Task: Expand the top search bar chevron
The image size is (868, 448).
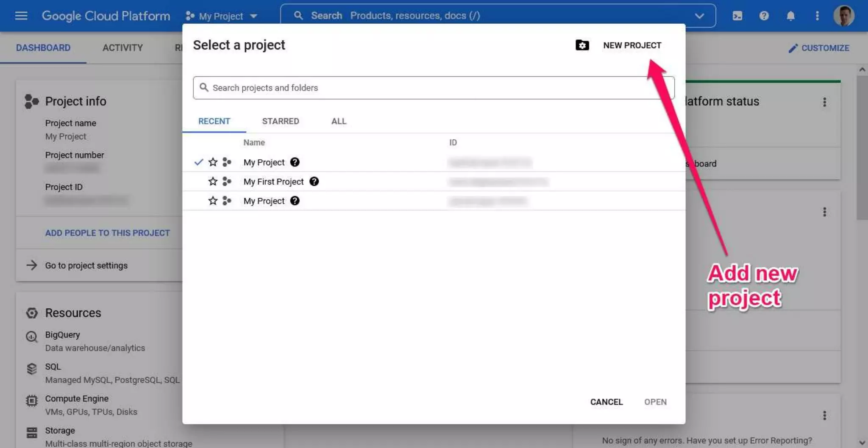Action: coord(699,16)
